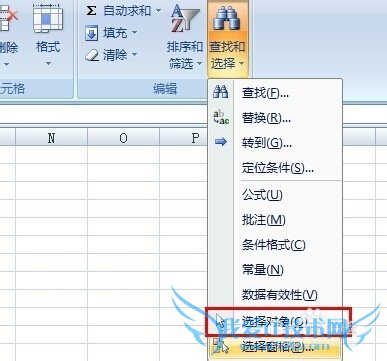Click 选择窗格(P)... menu entry

point(275,347)
